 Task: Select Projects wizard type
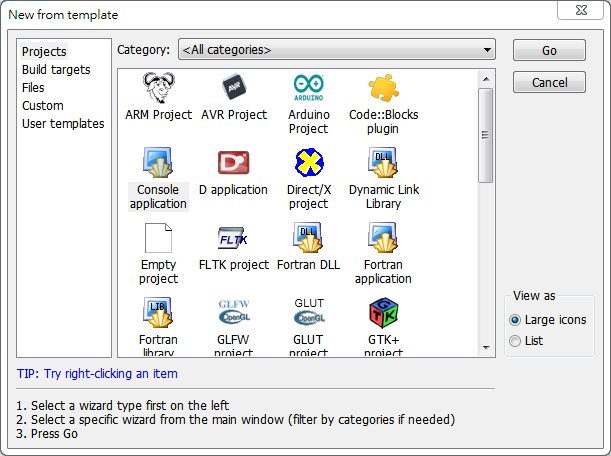click(x=44, y=51)
